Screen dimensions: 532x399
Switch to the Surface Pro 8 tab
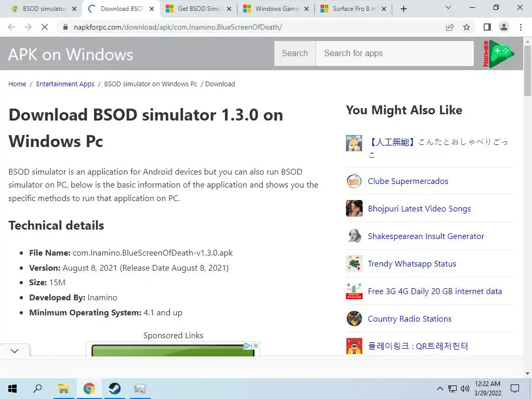click(354, 9)
